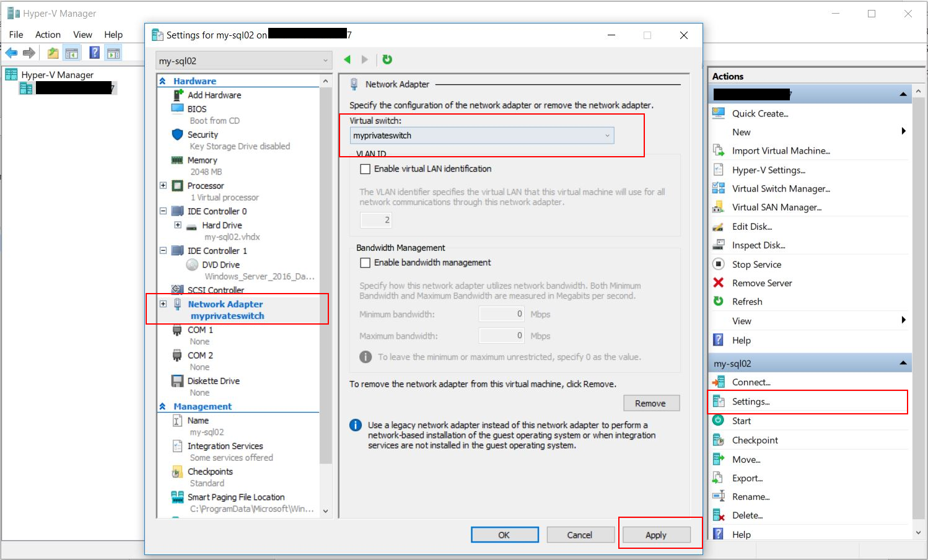Click the Add Hardware icon in tree
The image size is (928, 560).
(x=177, y=95)
